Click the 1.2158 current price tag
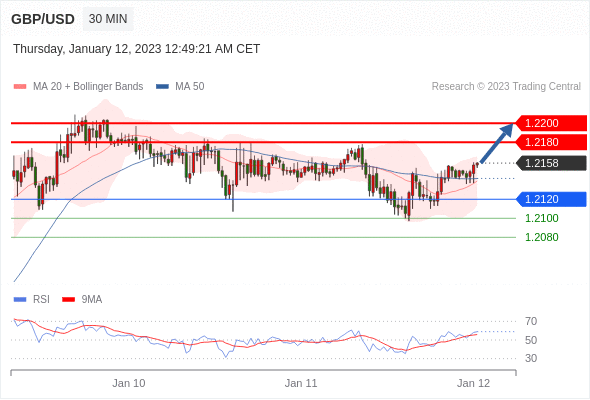Screen dimensions: 590x400 coord(551,163)
